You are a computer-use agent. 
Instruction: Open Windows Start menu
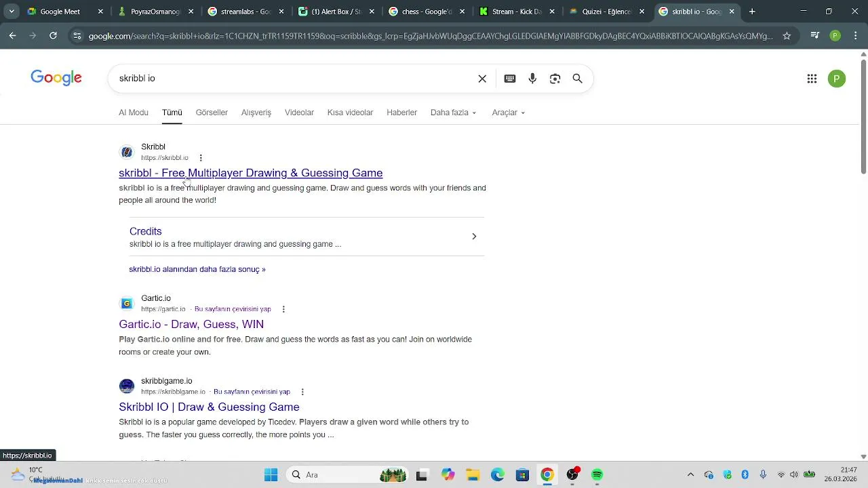pyautogui.click(x=271, y=474)
